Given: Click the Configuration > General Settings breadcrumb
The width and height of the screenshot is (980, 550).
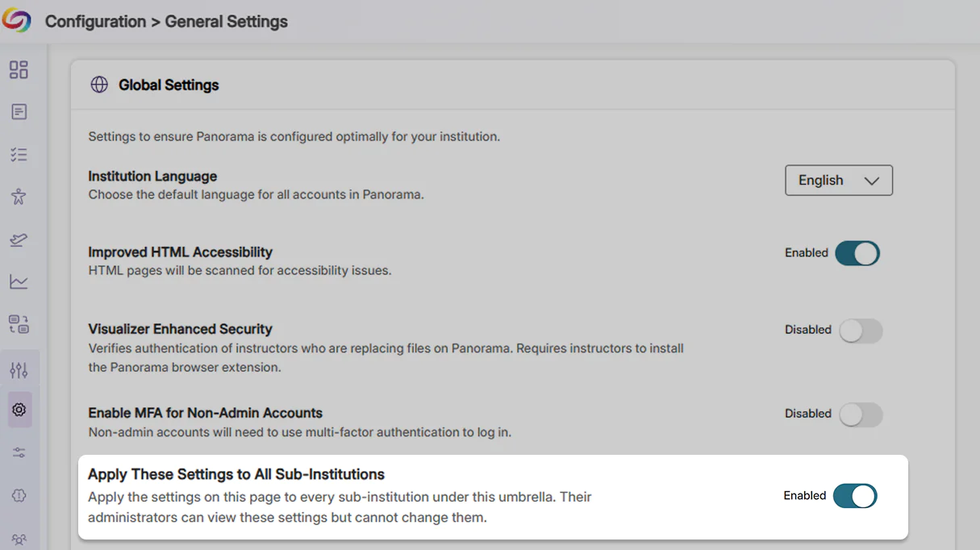Looking at the screenshot, I should tap(166, 22).
